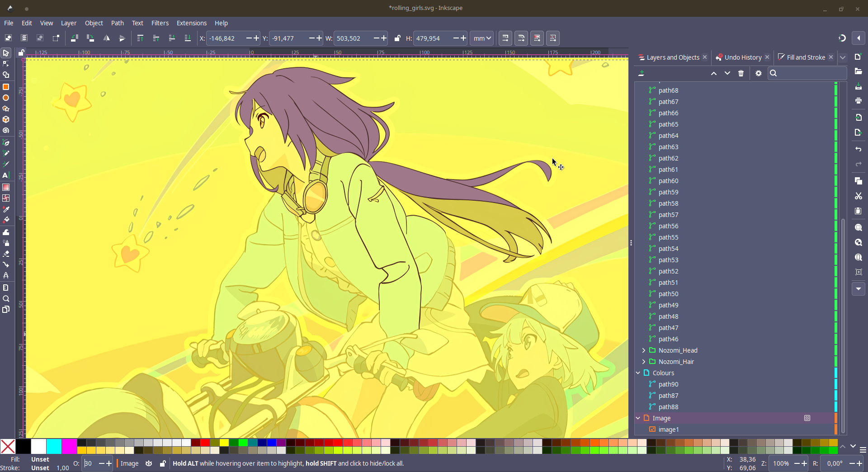Screen dimensions: 868x472
Task: Select the Pen (Bezier) tool
Action: pos(6,142)
